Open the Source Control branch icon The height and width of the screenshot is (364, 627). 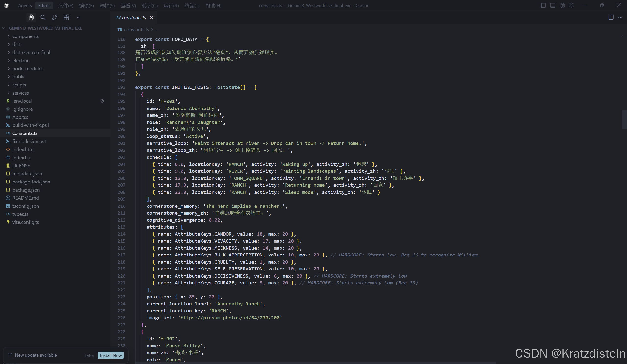click(54, 17)
